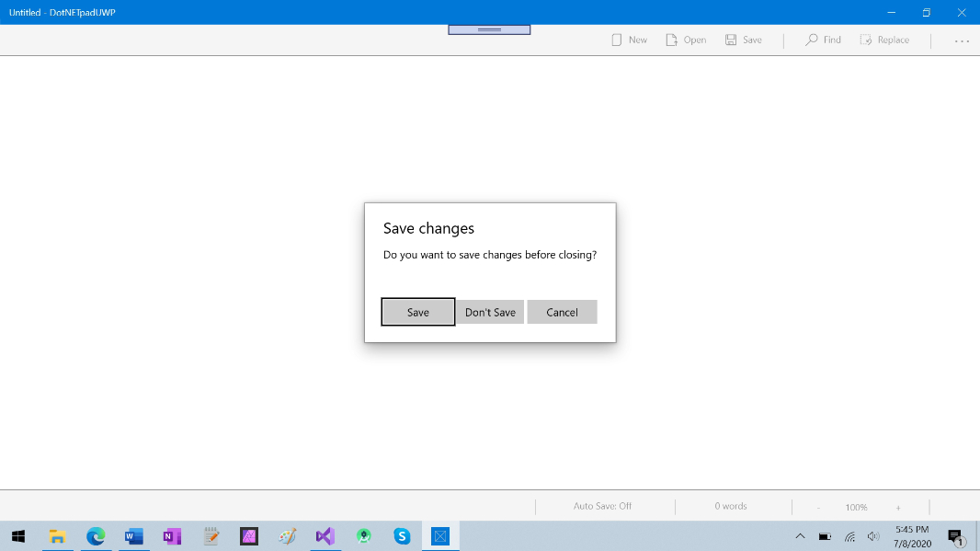Click the New document toolbar icon
This screenshot has width=980, height=551.
[x=617, y=40]
